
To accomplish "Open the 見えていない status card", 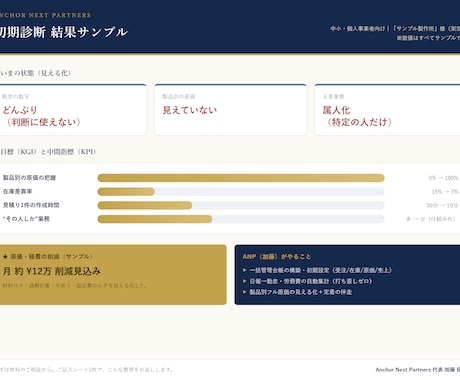I will click(x=230, y=110).
